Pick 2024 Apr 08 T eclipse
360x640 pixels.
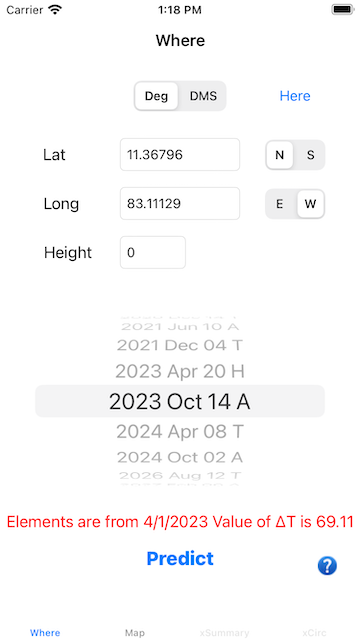coord(180,431)
